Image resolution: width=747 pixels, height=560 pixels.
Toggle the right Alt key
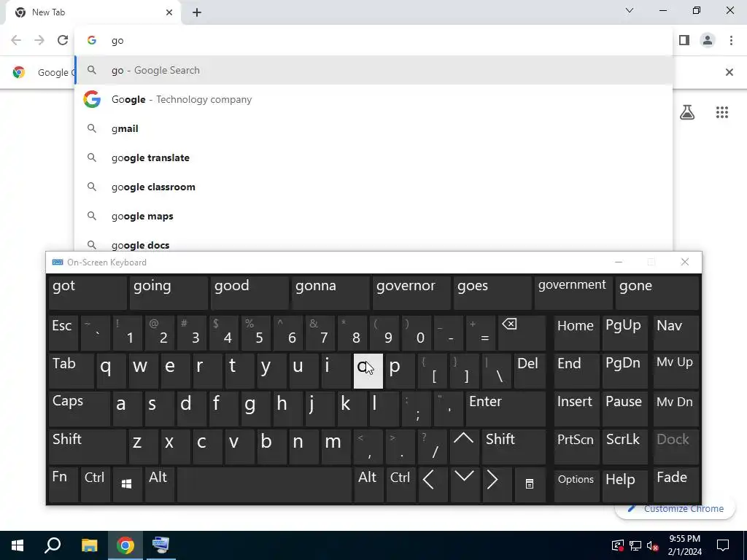click(368, 484)
